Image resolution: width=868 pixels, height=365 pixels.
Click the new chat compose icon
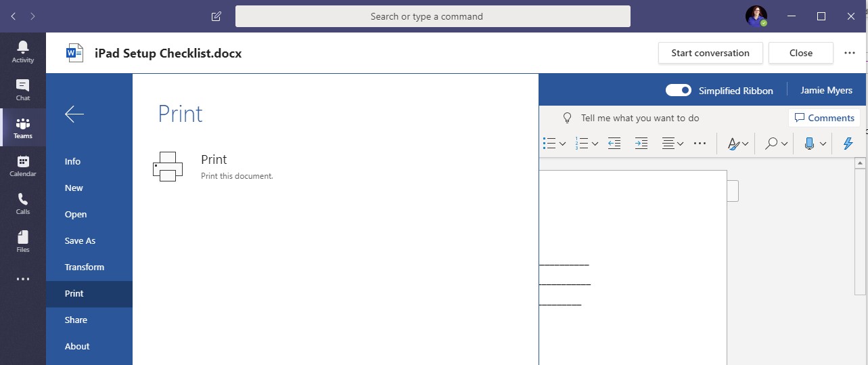pos(216,16)
